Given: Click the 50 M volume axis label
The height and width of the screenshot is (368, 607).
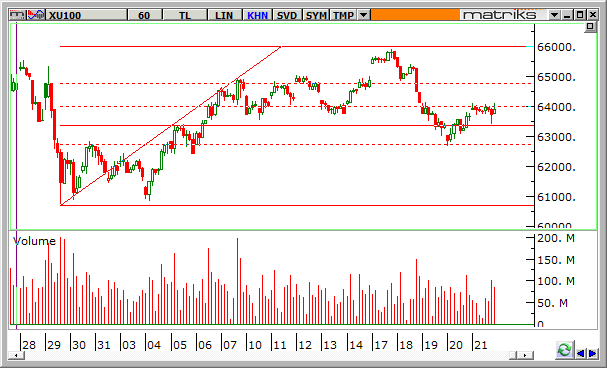Looking at the screenshot, I should click(x=552, y=303).
